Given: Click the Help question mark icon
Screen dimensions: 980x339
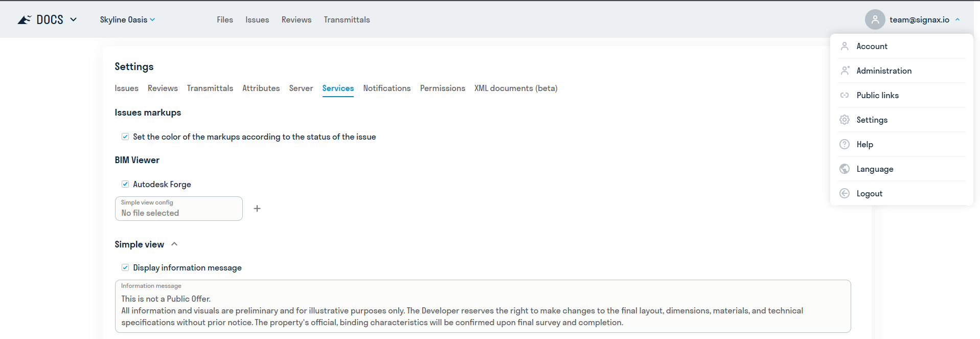Looking at the screenshot, I should point(845,144).
